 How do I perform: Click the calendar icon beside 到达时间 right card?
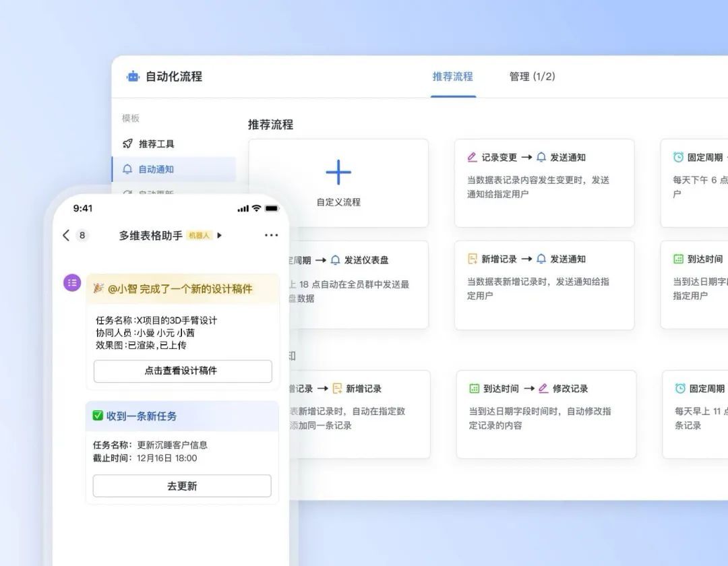678,259
